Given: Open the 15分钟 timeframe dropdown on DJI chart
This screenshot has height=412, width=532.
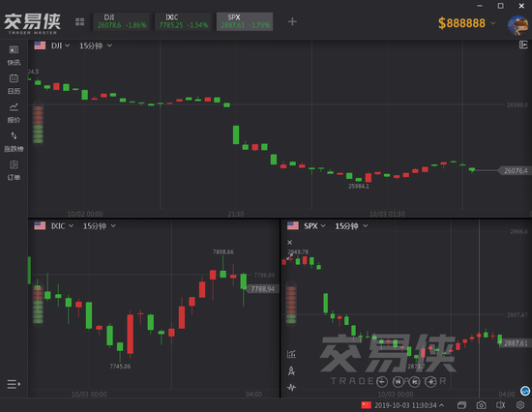Looking at the screenshot, I should (x=96, y=45).
